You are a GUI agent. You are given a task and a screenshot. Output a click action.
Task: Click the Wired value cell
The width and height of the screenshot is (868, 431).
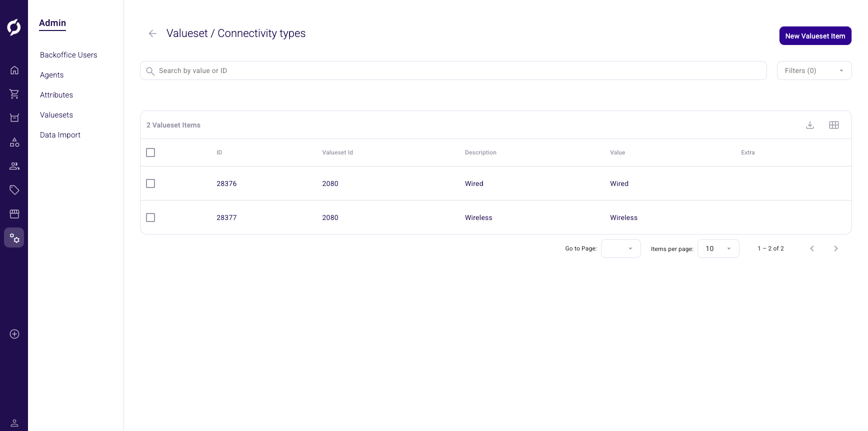[619, 183]
